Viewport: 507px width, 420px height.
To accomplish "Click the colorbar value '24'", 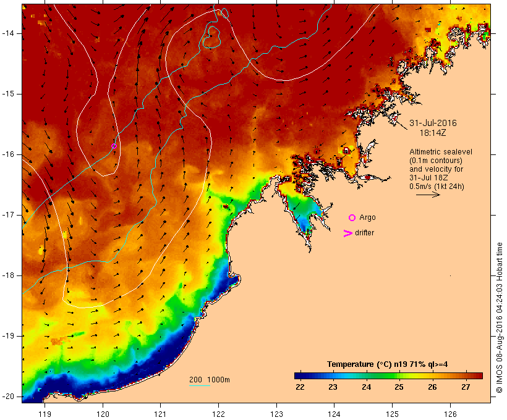I will click(367, 387).
